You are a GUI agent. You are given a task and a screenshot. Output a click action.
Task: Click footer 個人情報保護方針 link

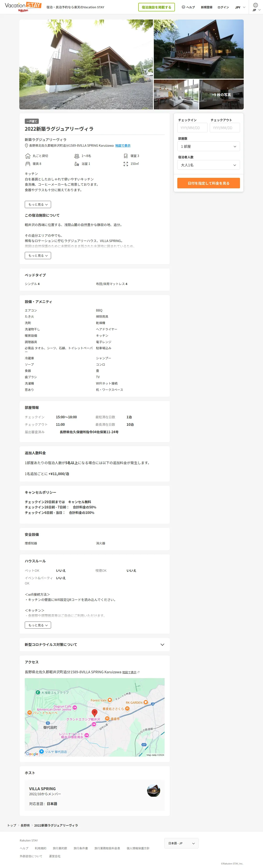click(138, 848)
